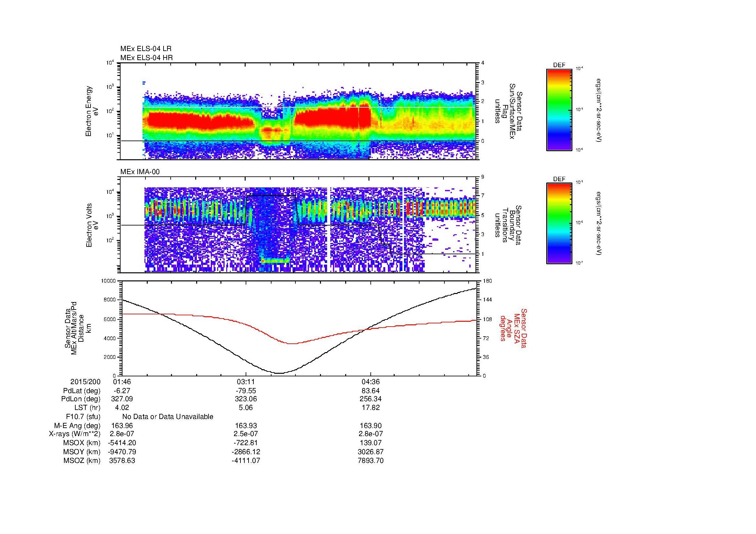Screen dimensions: 756x534
Task: Click the 'PdLat (deg)' row label
Action: click(82, 391)
